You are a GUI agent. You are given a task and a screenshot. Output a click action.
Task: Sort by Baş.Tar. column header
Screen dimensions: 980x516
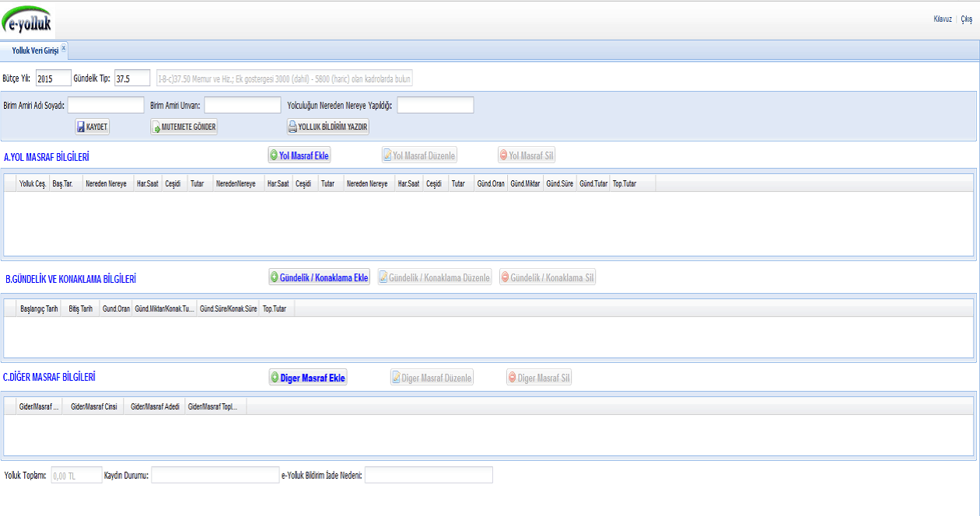coord(63,183)
